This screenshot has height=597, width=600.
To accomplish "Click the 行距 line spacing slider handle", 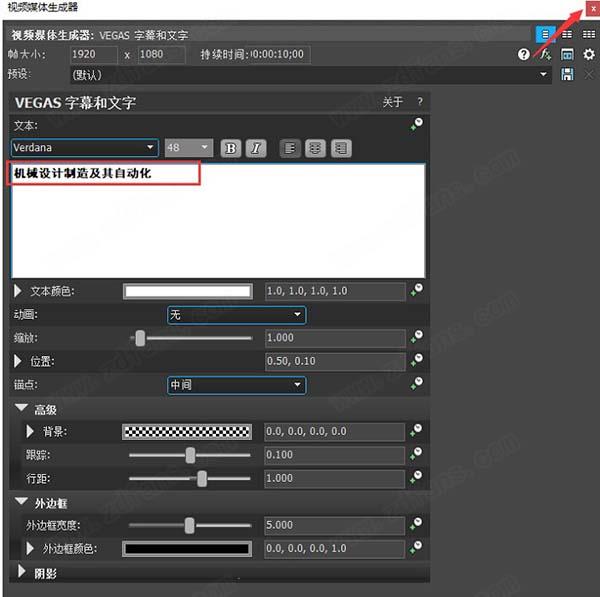I will pos(202,479).
